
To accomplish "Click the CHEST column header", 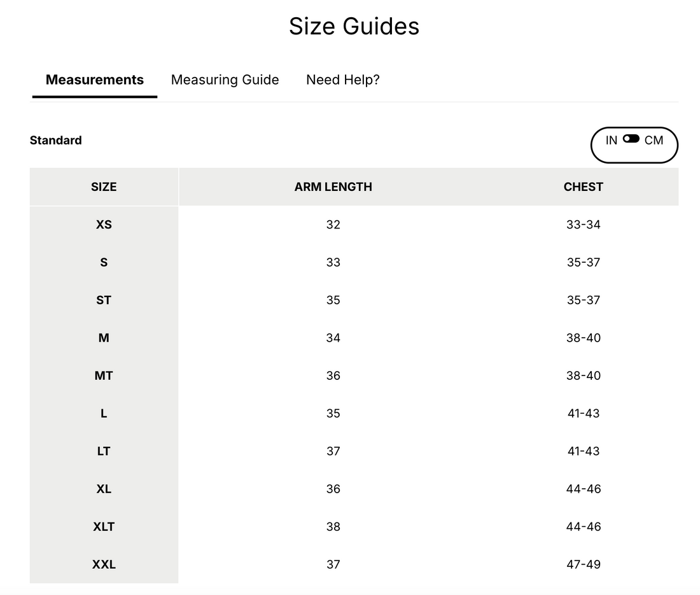I will (x=583, y=186).
